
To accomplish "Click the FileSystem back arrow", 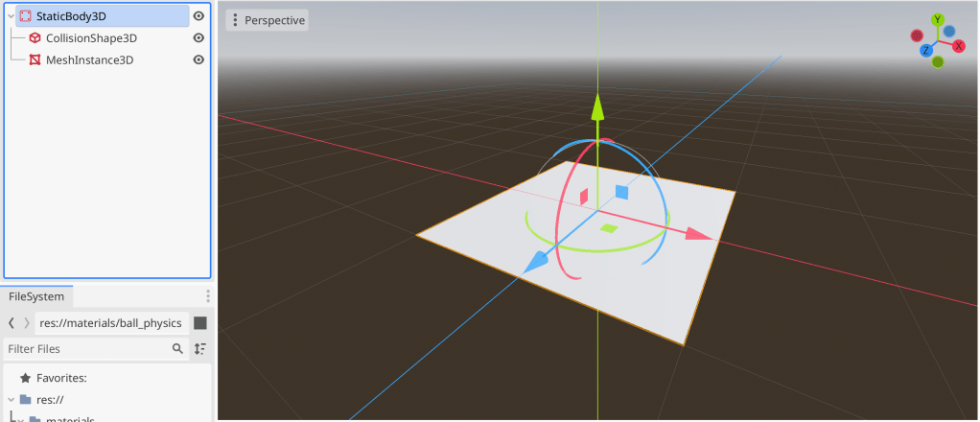I will point(12,323).
